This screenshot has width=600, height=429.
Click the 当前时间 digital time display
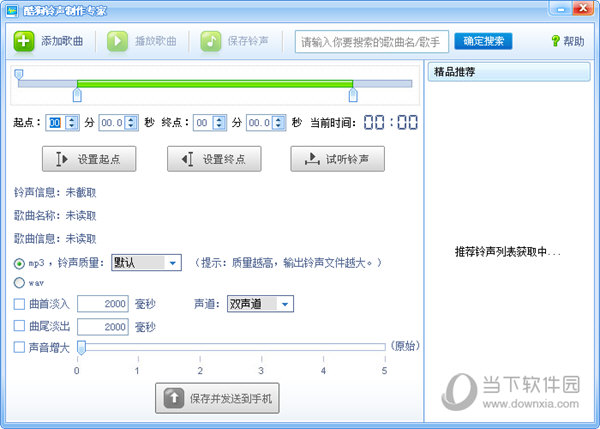coord(391,123)
